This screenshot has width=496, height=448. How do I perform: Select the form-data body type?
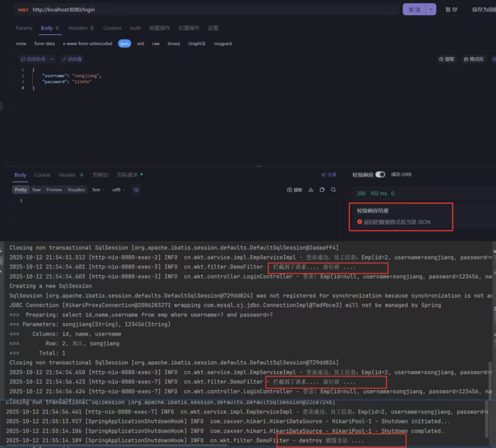tap(44, 43)
